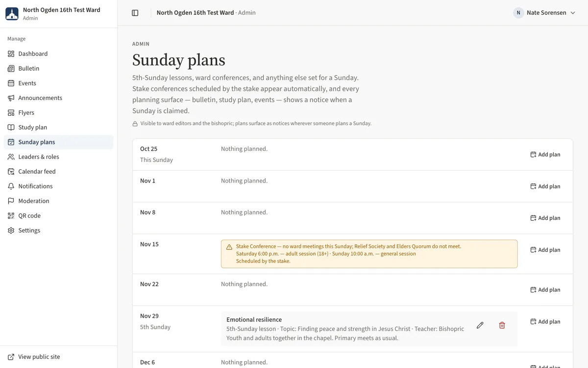
Task: Click North Ogden 16th Test Ward breadcrumb
Action: [x=195, y=13]
